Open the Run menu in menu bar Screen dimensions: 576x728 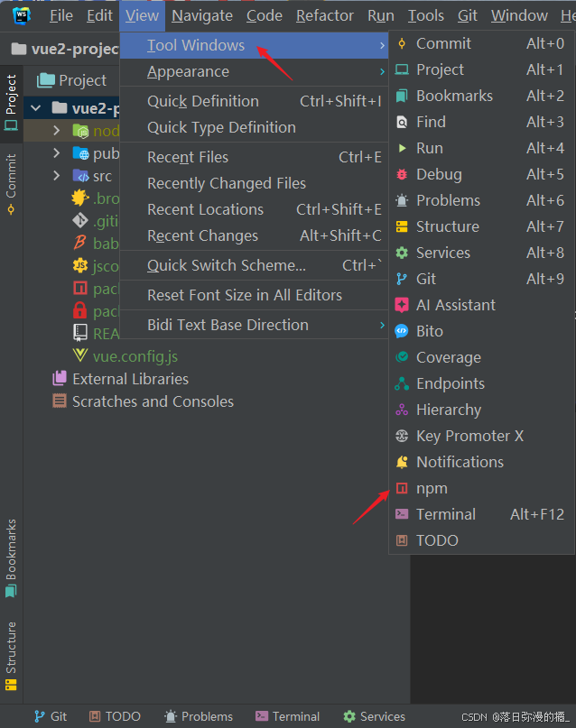click(x=381, y=15)
